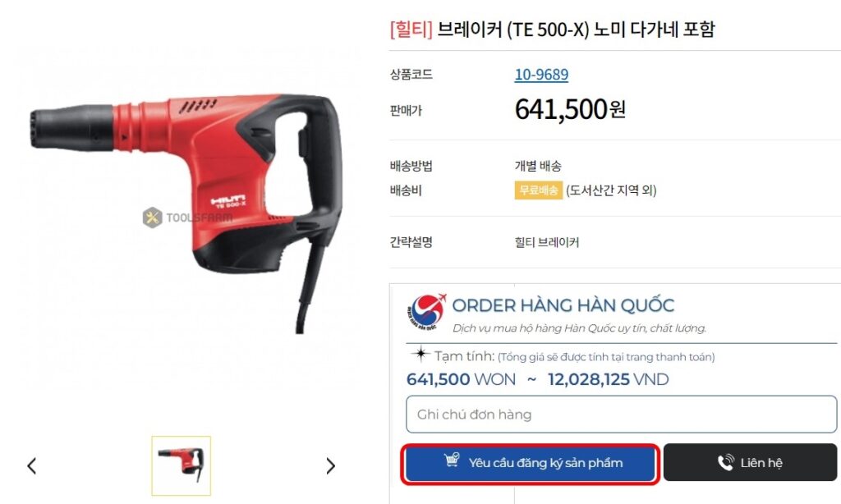
Task: Click the sparkle icon beside Tạm tính
Action: [x=420, y=354]
